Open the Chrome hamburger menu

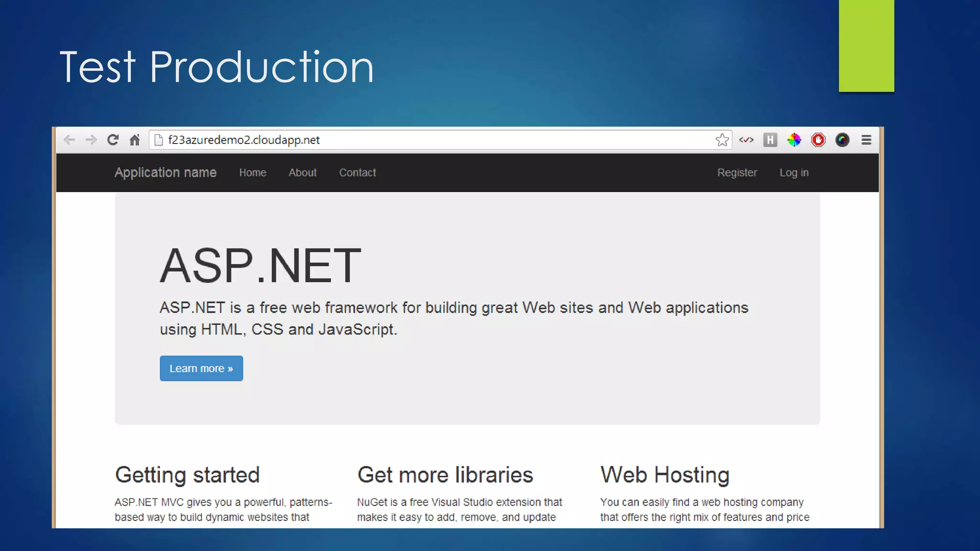866,140
